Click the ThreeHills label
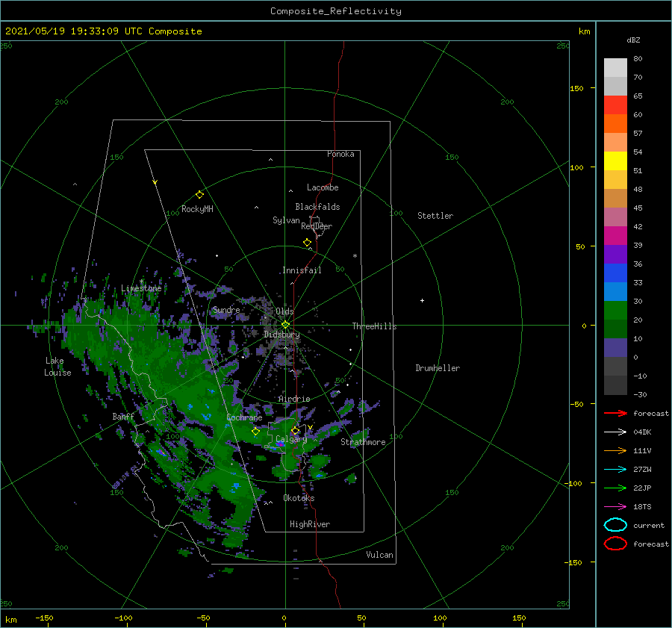Viewport: 672px width, 628px height. (x=374, y=326)
